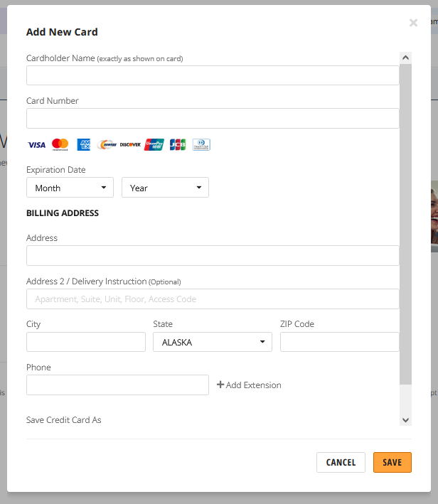This screenshot has width=438, height=504.
Task: Open the expiration Month dropdown
Action: [70, 188]
